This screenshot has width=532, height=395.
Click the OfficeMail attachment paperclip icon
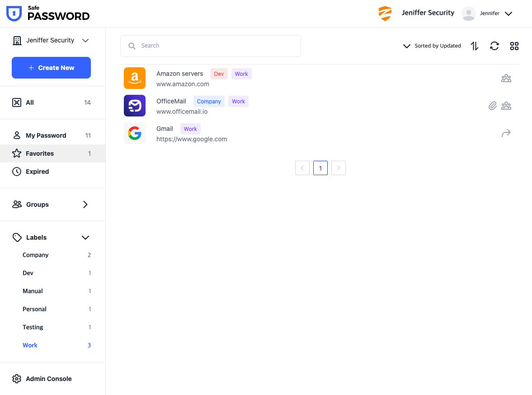(x=493, y=106)
